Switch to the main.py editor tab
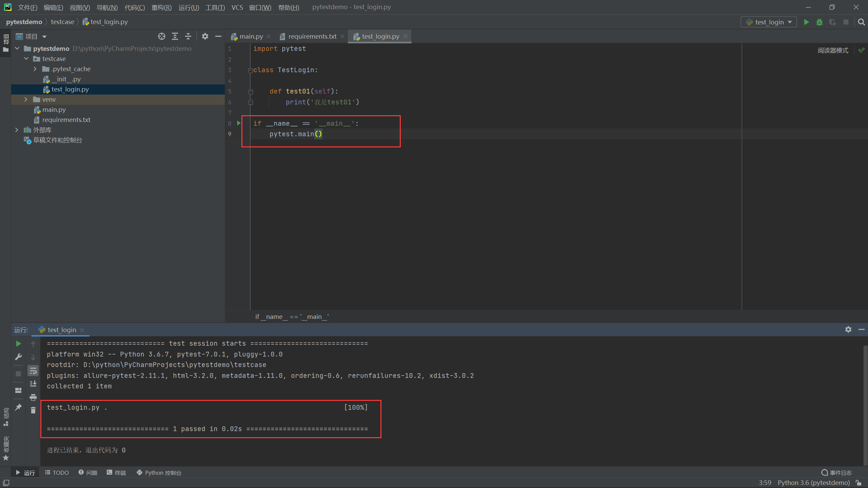868x488 pixels. [251, 36]
